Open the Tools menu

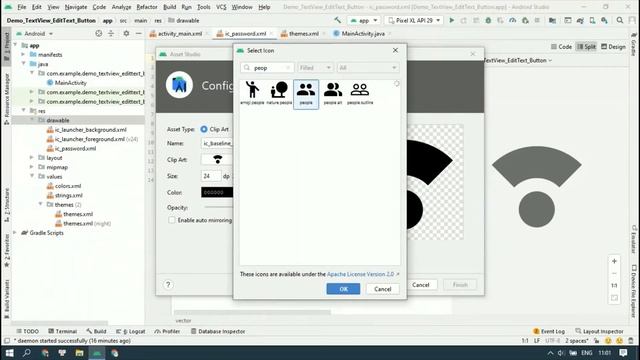click(x=203, y=7)
